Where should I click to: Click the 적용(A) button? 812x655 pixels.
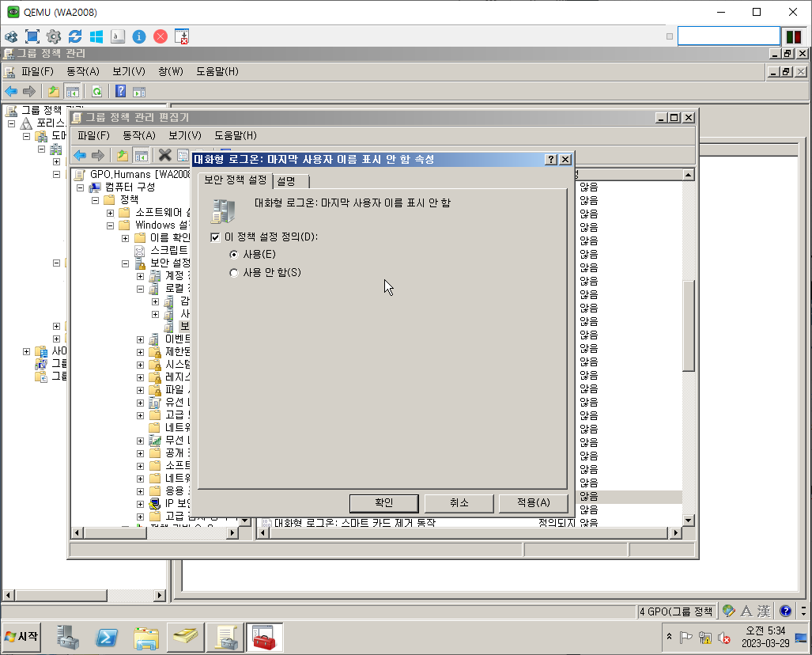pos(534,502)
